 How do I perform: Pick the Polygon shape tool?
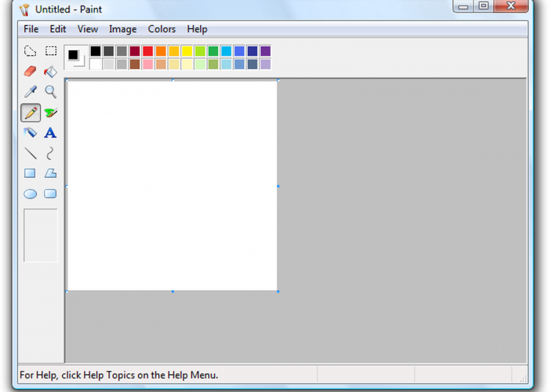(50, 173)
